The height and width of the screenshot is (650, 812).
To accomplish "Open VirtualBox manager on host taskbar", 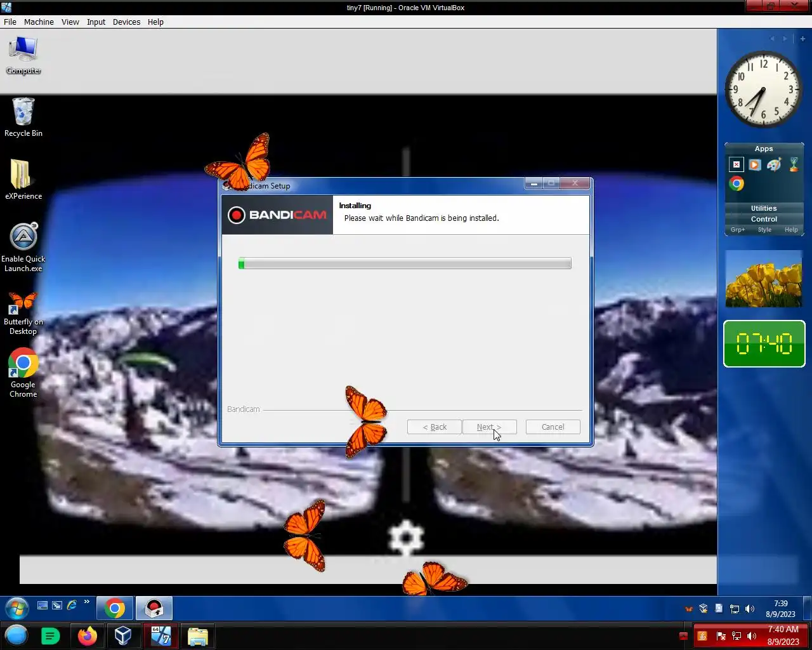I will coord(123,635).
